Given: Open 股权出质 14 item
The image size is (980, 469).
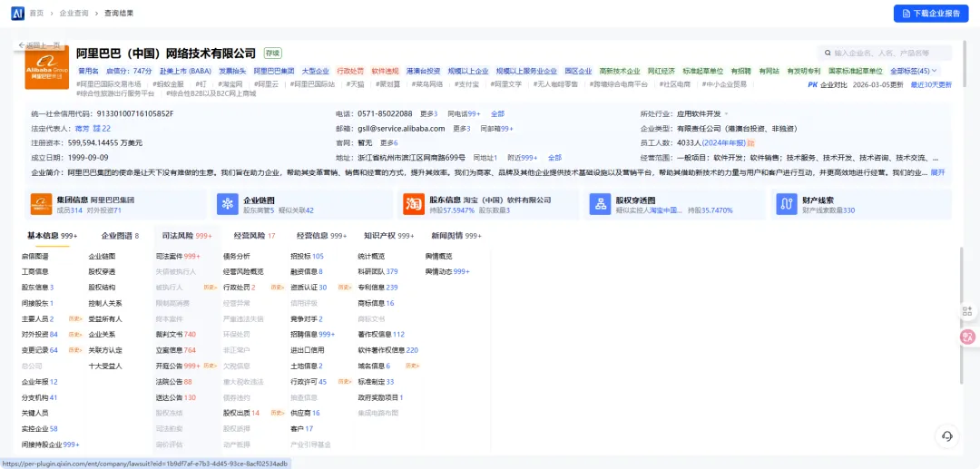Looking at the screenshot, I should (x=241, y=413).
